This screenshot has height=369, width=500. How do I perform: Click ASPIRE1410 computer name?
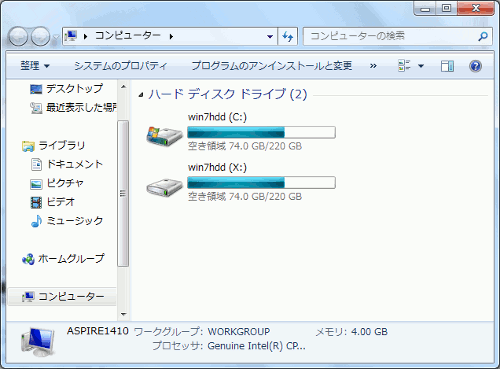[x=98, y=331]
